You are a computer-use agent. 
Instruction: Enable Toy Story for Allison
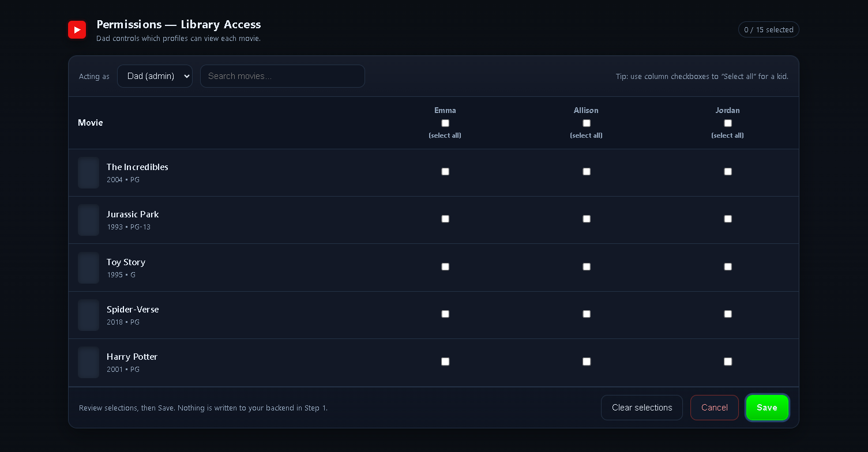[587, 266]
